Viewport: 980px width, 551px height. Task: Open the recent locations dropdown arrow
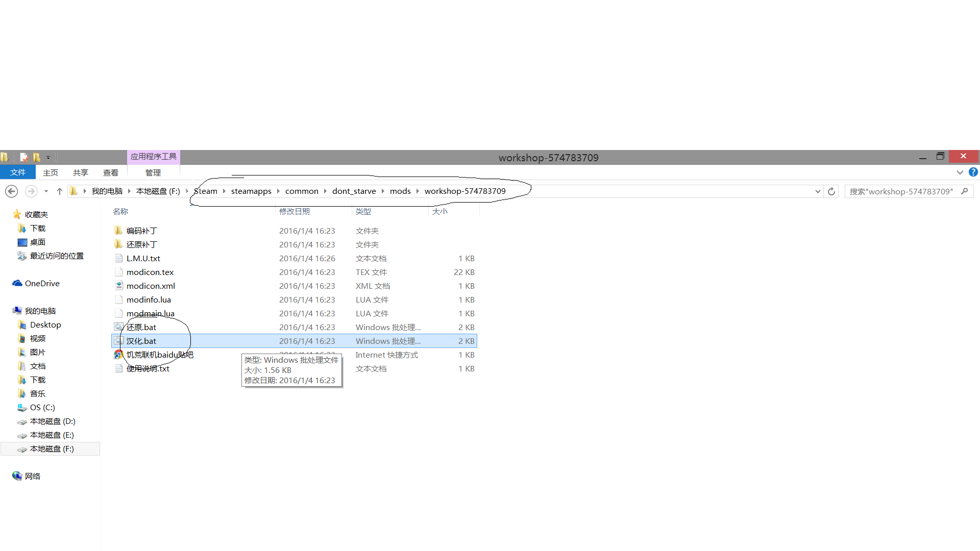coord(46,191)
